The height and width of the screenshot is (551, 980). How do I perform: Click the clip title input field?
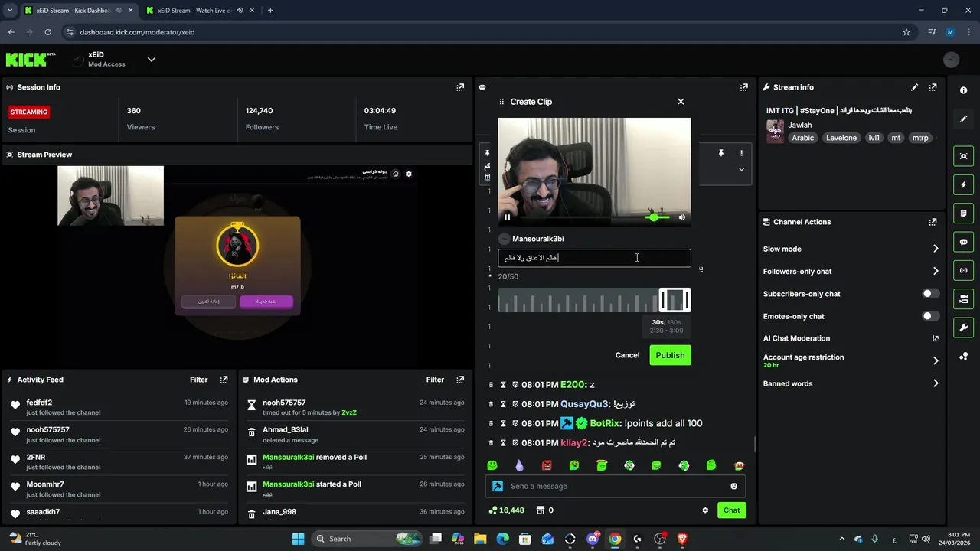click(594, 258)
